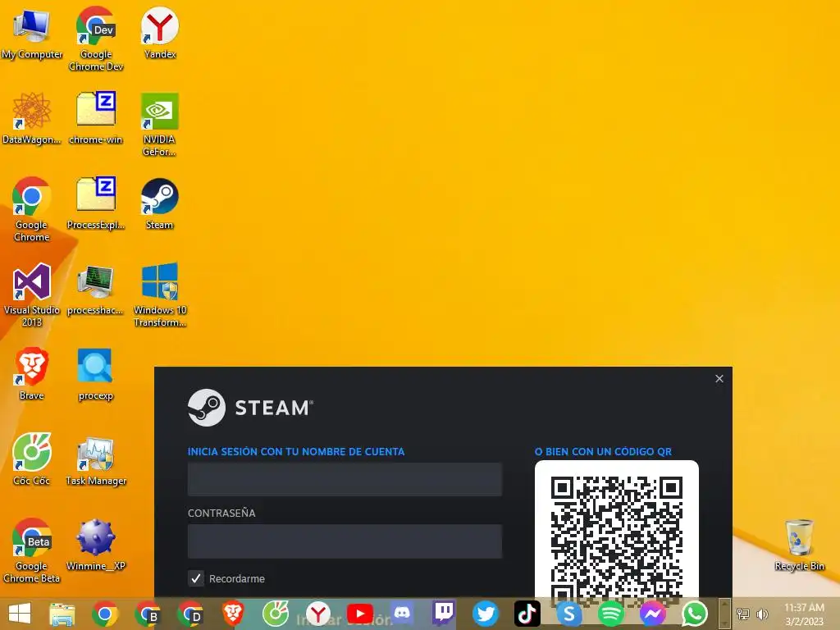840x630 pixels.
Task: Select the procexp desktop icon
Action: [x=95, y=374]
